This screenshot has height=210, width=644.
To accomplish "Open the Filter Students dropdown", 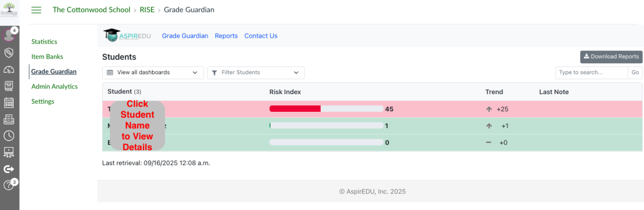I will 256,73.
